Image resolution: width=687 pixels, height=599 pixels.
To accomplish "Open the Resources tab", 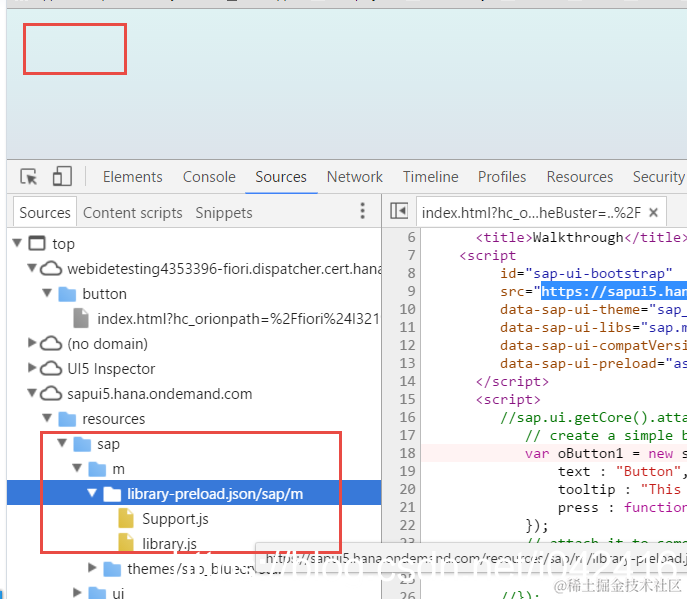I will [x=580, y=177].
